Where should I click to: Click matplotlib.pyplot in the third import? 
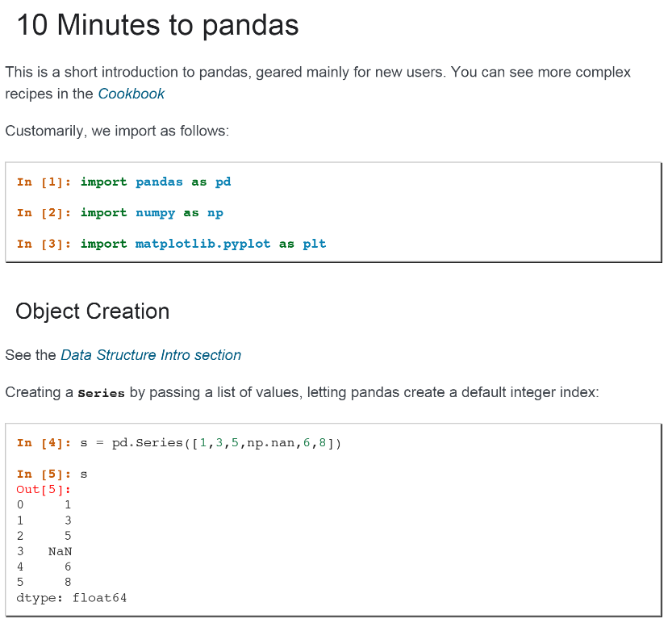click(202, 244)
